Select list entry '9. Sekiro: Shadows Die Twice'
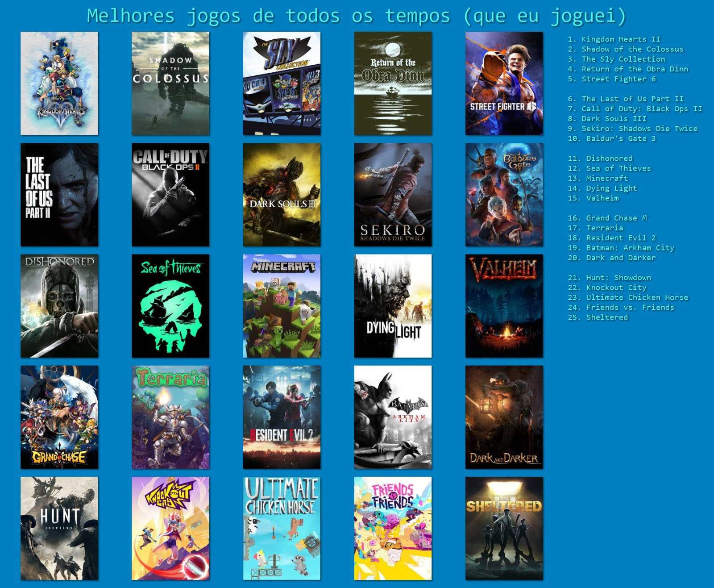Screen dimensions: 714x588 (x=633, y=129)
